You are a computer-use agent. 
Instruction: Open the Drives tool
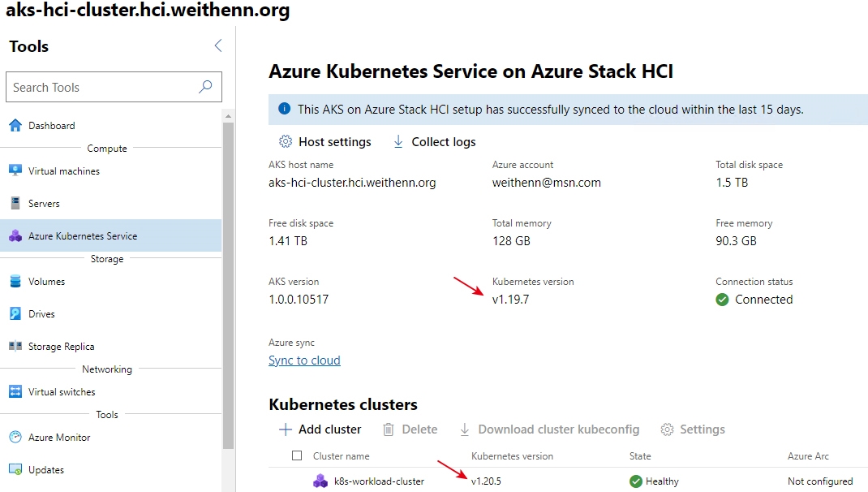[110, 314]
